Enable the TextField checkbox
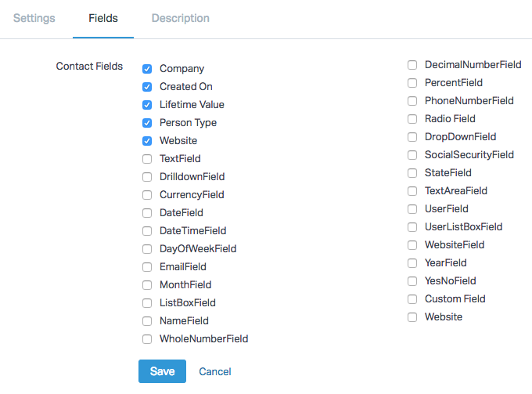Screen dimensions: 532x394 [147, 159]
